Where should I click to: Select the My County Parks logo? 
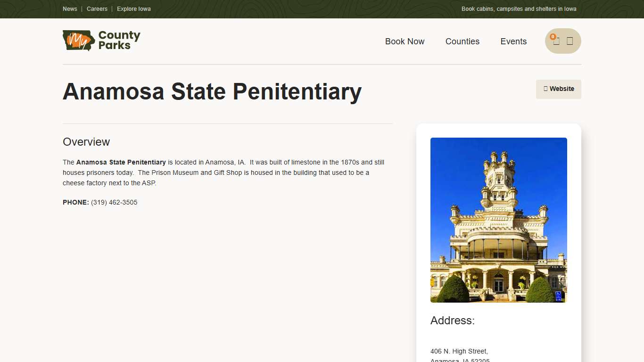(x=101, y=41)
